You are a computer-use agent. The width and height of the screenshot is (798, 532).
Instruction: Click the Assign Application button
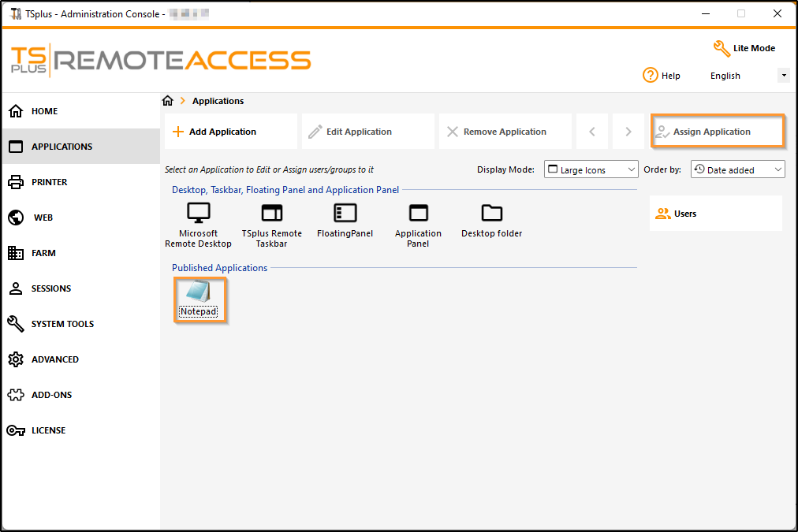[717, 131]
